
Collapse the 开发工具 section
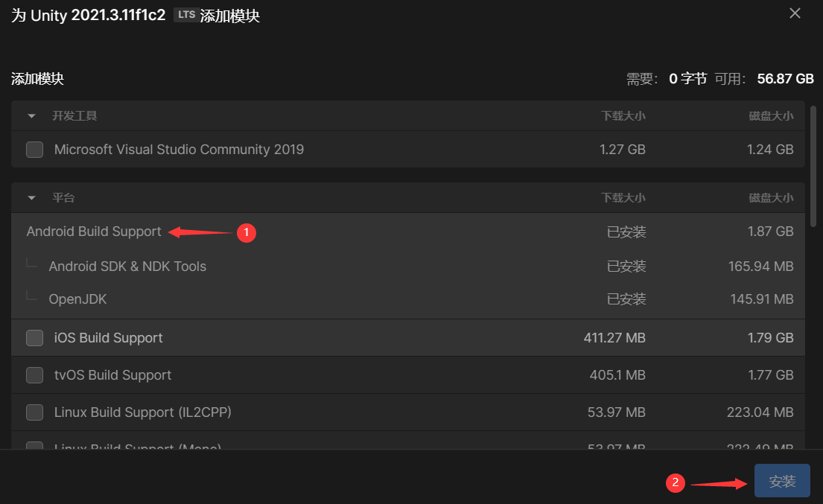(x=32, y=116)
